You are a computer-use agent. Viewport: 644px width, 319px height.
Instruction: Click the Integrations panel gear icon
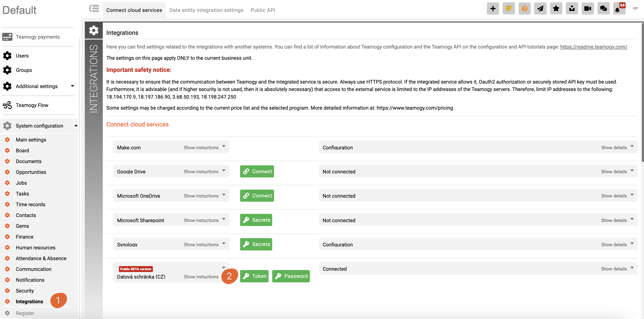[94, 30]
